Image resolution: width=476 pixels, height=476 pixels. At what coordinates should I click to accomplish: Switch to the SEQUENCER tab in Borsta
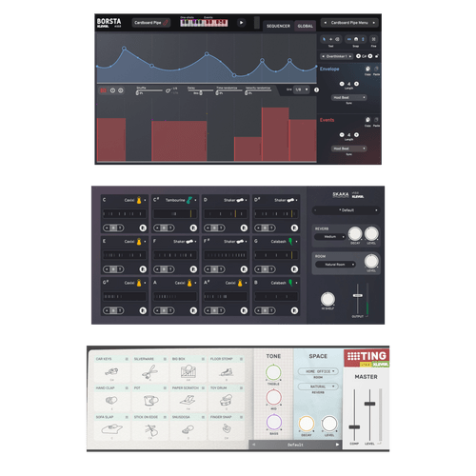pos(278,26)
